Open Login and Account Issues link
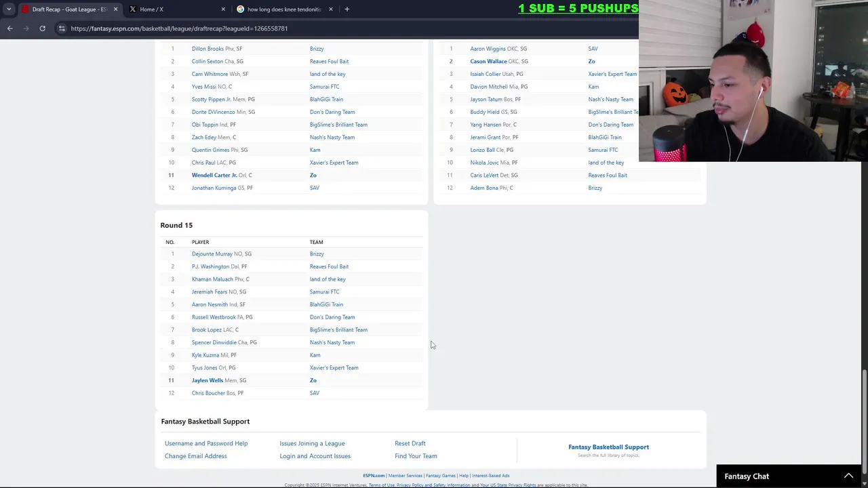868x488 pixels. [x=315, y=456]
